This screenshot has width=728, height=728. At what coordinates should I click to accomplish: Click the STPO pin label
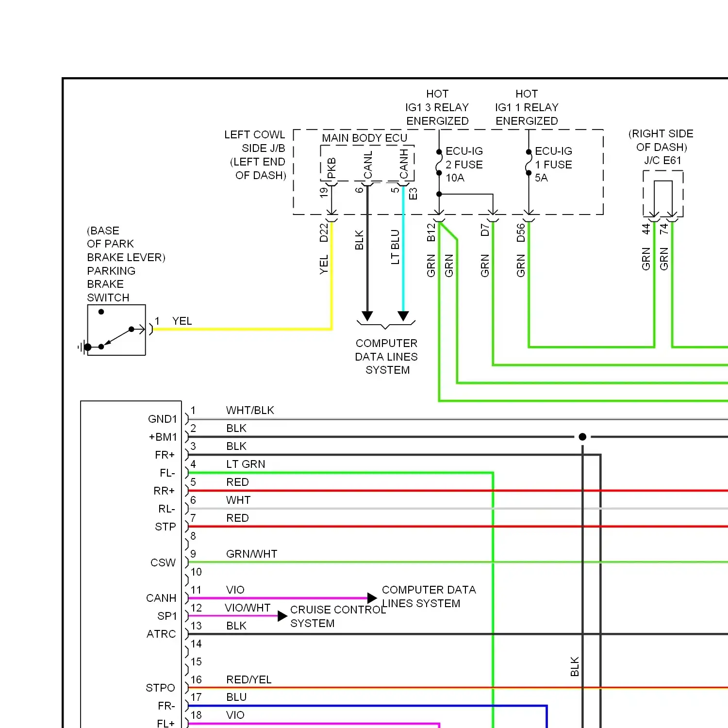pos(160,688)
